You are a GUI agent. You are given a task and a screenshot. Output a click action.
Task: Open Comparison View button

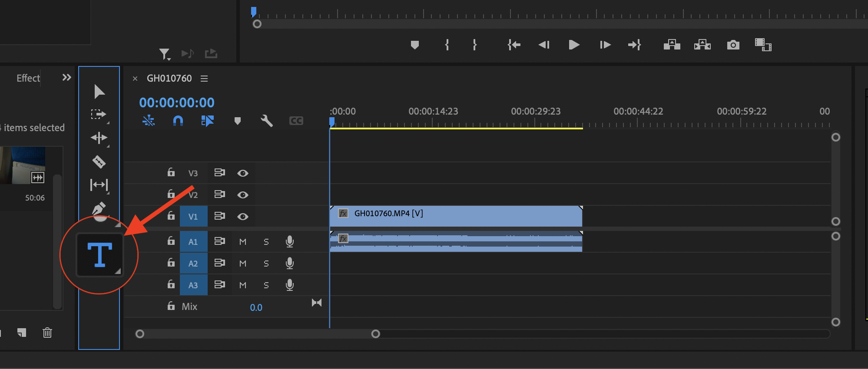pos(763,45)
